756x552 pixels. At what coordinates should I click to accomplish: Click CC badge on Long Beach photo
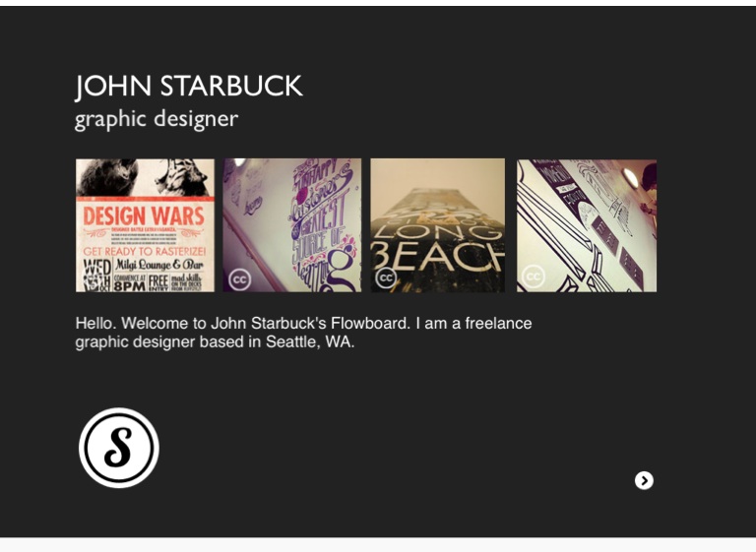[386, 277]
